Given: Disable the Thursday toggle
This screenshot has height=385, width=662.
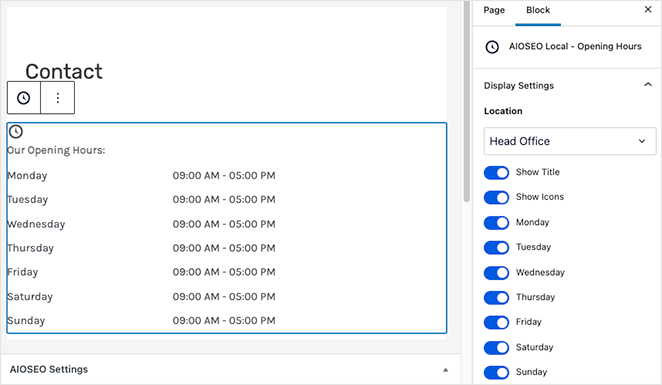Looking at the screenshot, I should click(x=496, y=298).
